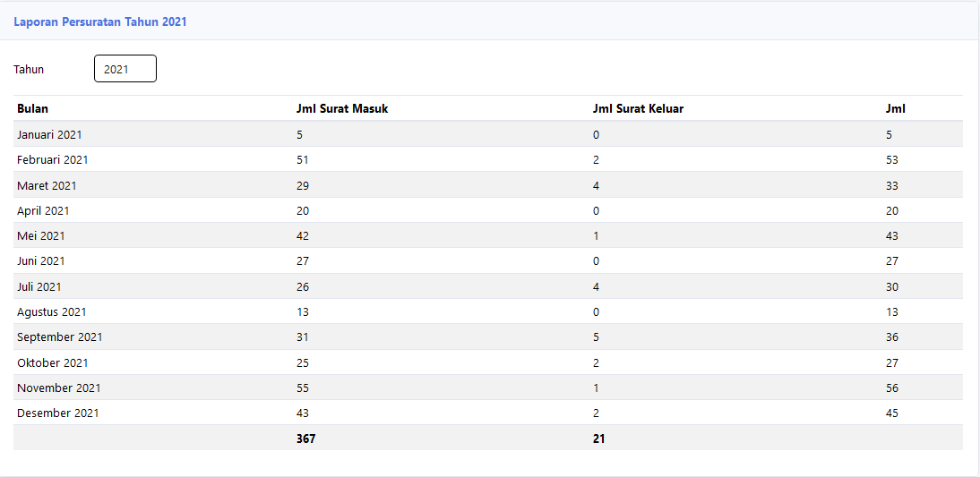Click September 2021 total value 36
Screen dimensions: 980x477
(892, 337)
